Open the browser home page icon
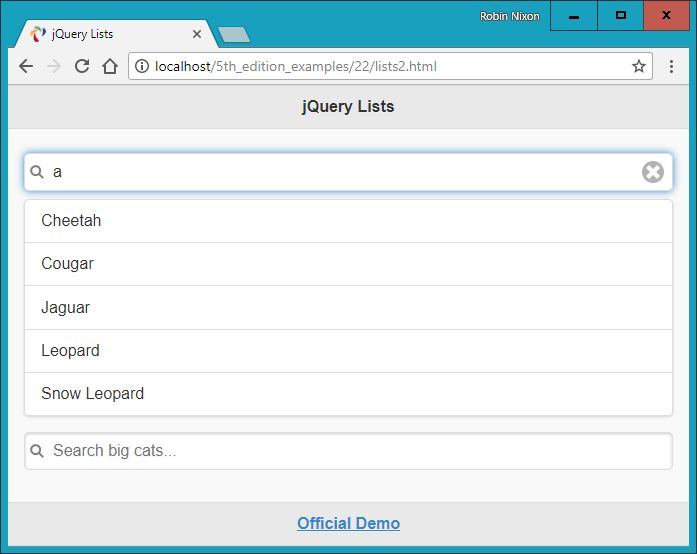This screenshot has width=697, height=554. 110,66
